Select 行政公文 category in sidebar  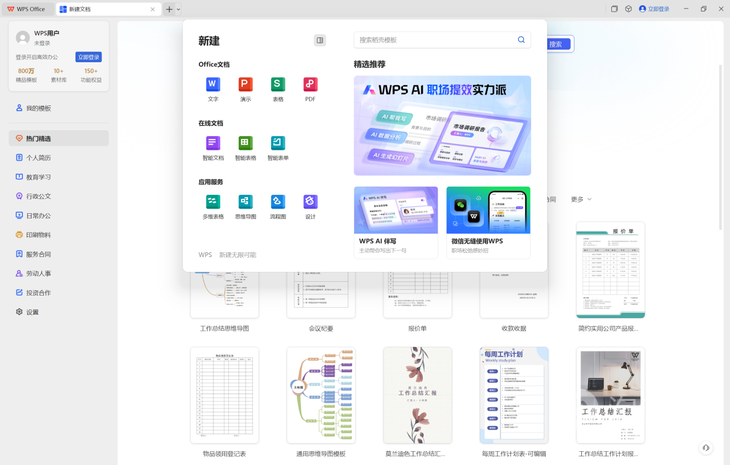(59, 196)
